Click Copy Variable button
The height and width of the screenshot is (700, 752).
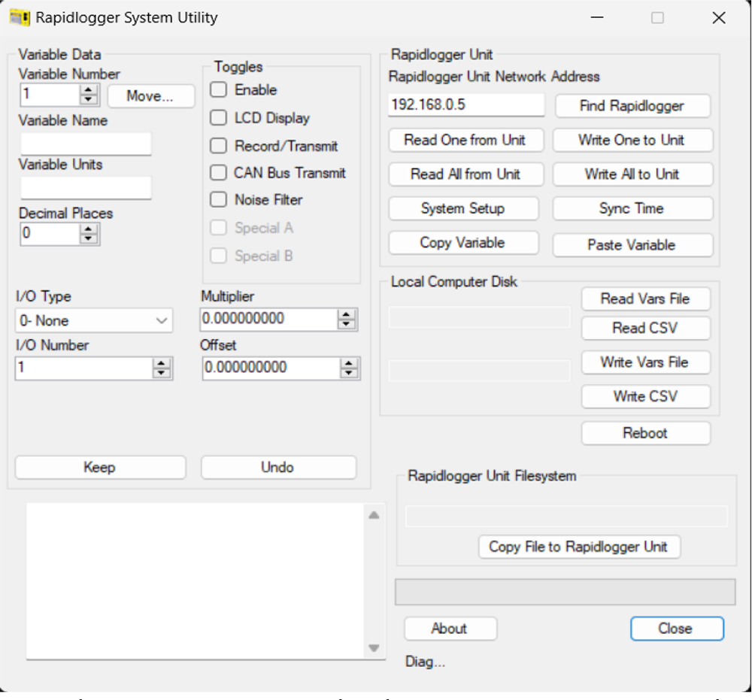click(x=463, y=243)
